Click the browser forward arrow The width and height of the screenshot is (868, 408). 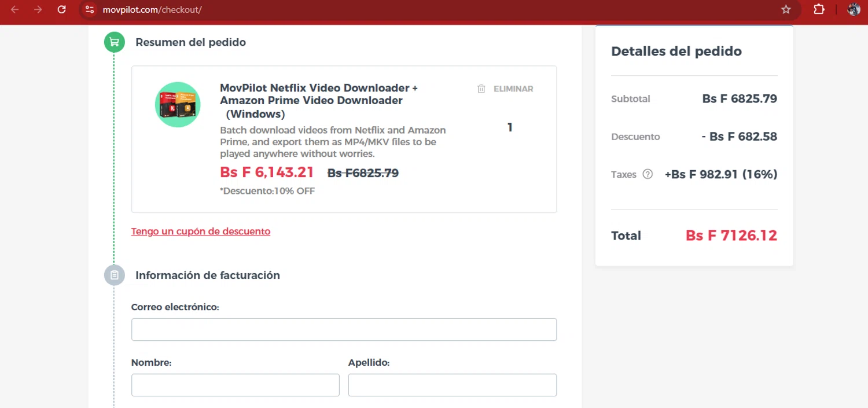tap(38, 10)
